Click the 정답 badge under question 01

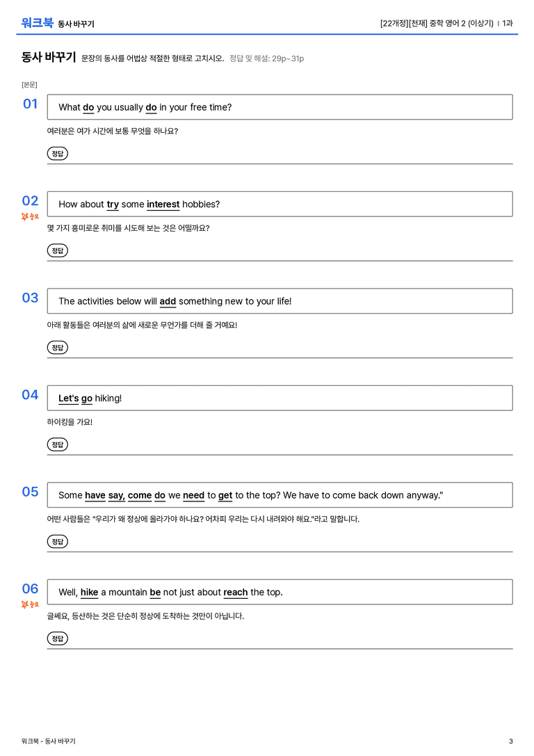click(57, 153)
